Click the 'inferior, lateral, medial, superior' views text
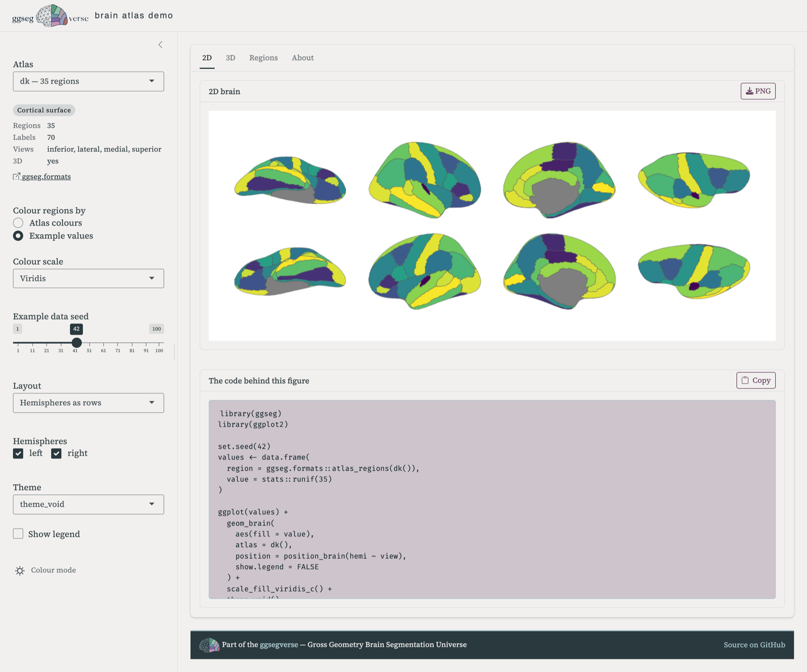807x672 pixels. pos(104,149)
